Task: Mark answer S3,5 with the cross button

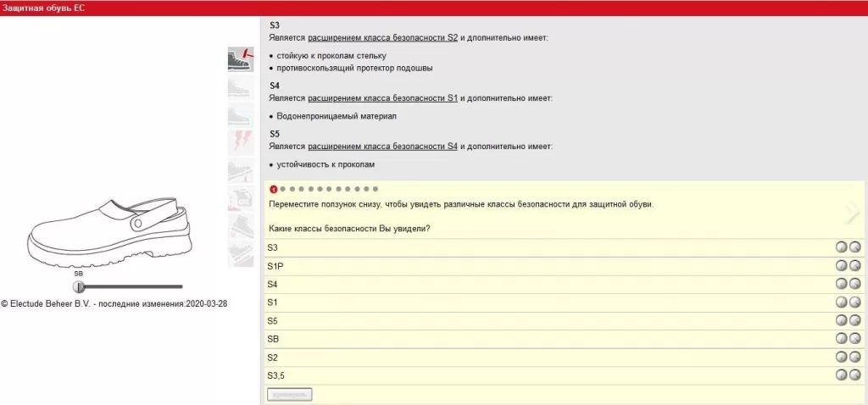Action: pyautogui.click(x=855, y=375)
